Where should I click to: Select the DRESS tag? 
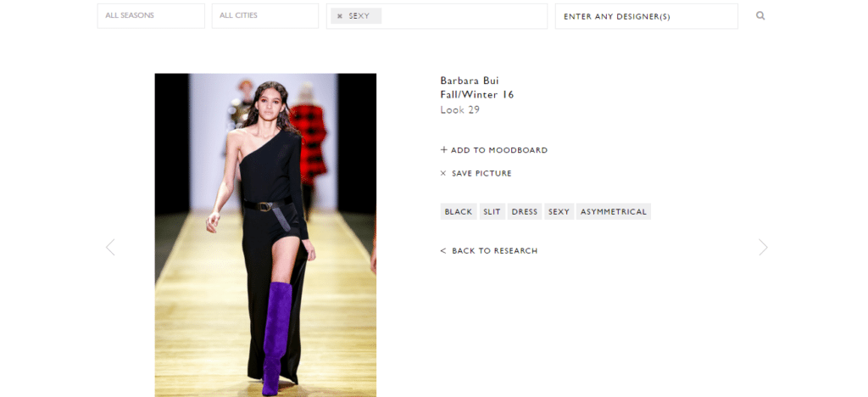(x=525, y=212)
